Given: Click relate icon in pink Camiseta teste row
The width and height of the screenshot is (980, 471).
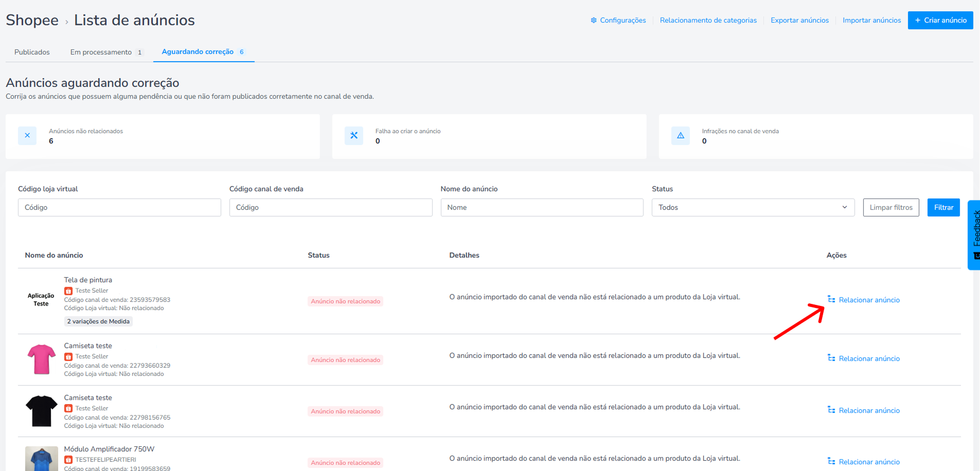Looking at the screenshot, I should tap(831, 358).
